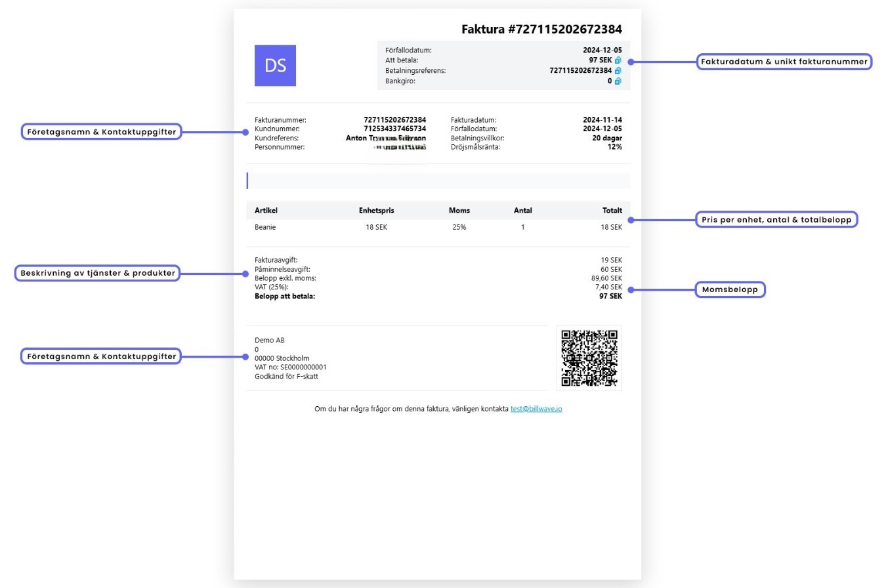Screen dimensions: 886x588
Task: Select the "Kundnummer:" label
Action: tap(278, 129)
